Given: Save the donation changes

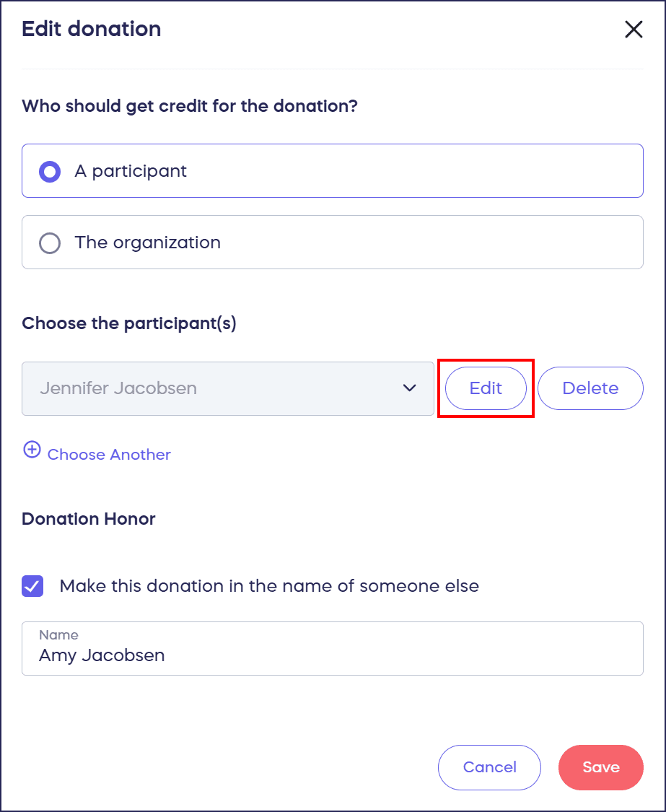Looking at the screenshot, I should 600,767.
